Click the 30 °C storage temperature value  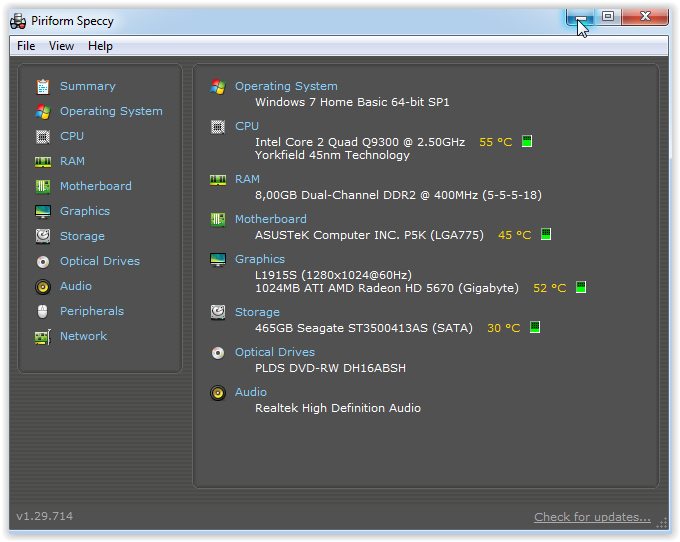[504, 328]
